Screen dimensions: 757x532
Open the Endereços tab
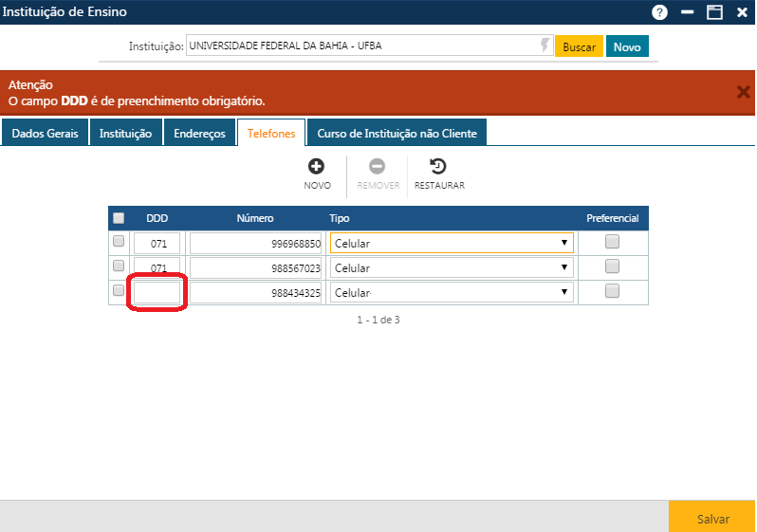point(199,134)
